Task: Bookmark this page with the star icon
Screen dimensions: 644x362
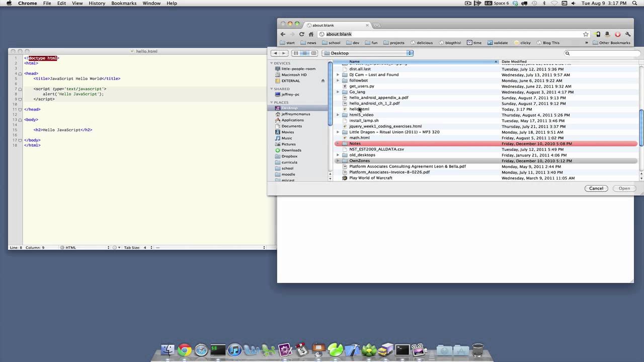Action: 586,34
